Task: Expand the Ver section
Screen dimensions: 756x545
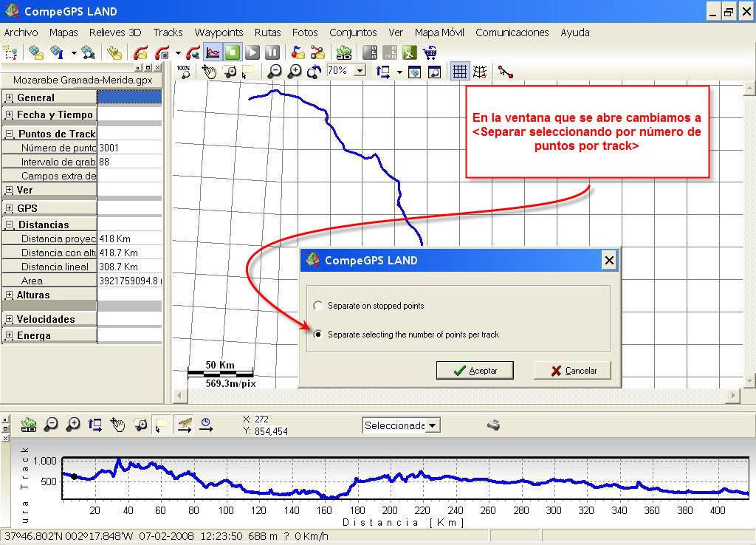Action: 9,190
